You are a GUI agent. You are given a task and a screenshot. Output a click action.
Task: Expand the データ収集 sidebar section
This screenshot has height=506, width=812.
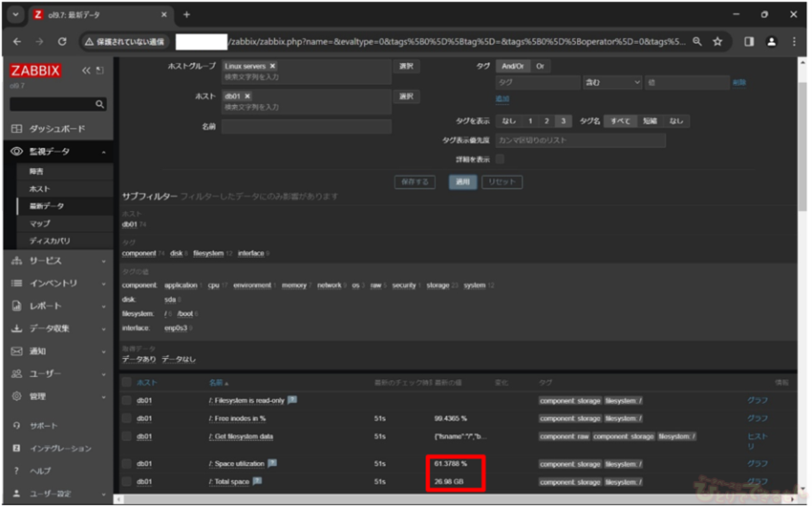click(57, 328)
